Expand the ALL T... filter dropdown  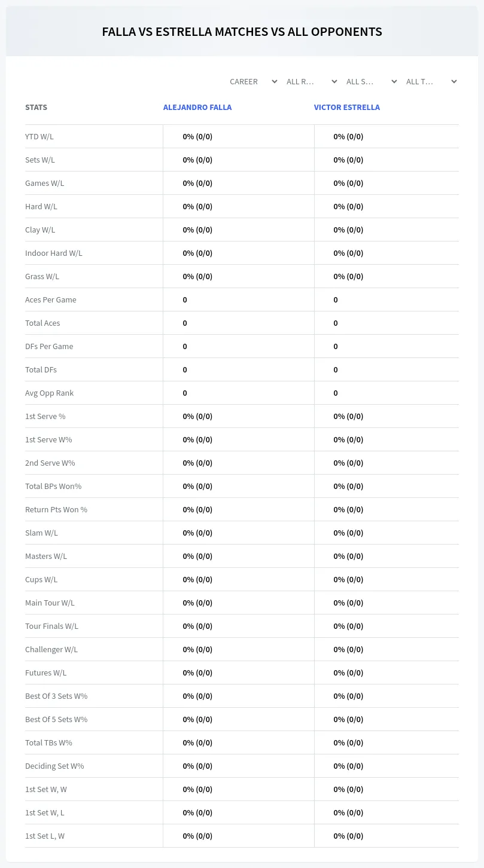[432, 81]
